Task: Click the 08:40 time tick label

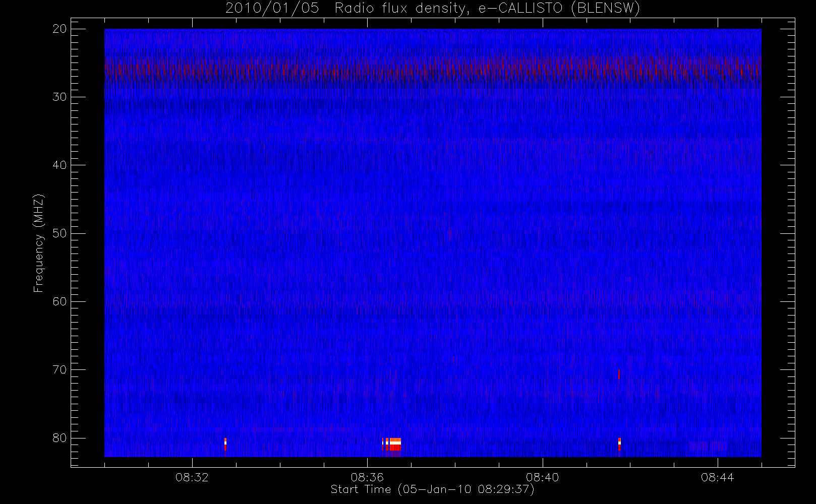Action: [x=542, y=477]
